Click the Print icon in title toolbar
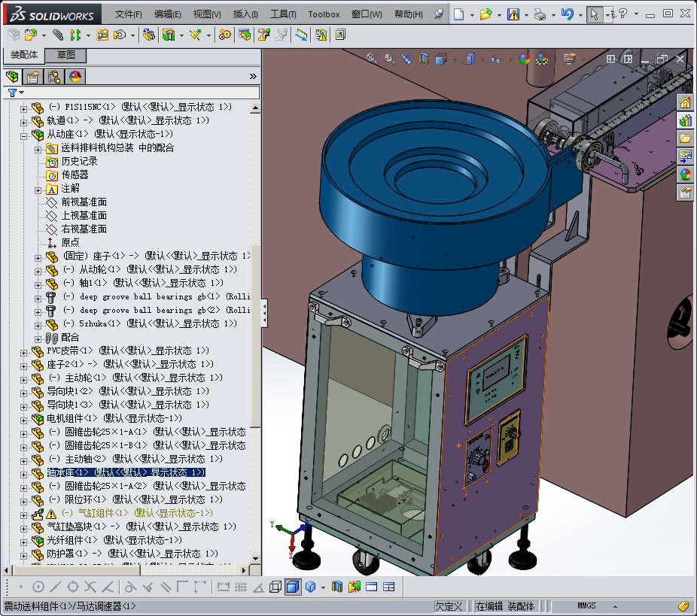Viewport: 697px width, 616px height. click(x=540, y=14)
